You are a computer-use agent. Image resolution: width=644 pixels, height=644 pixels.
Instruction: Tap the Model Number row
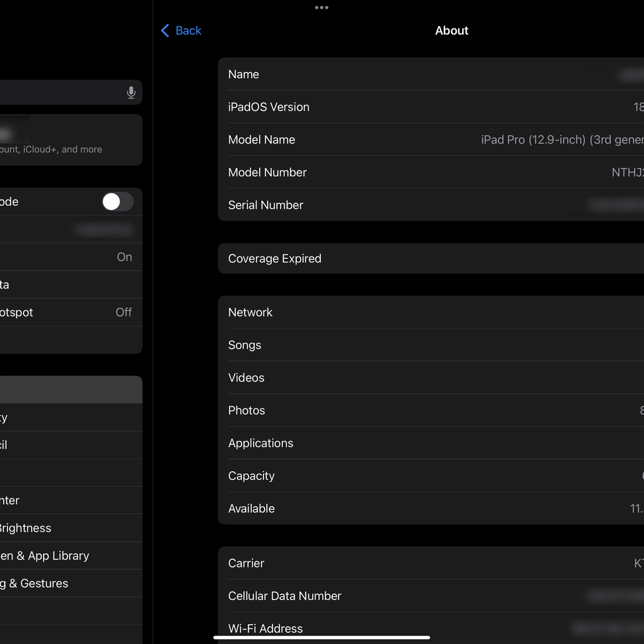pyautogui.click(x=431, y=172)
